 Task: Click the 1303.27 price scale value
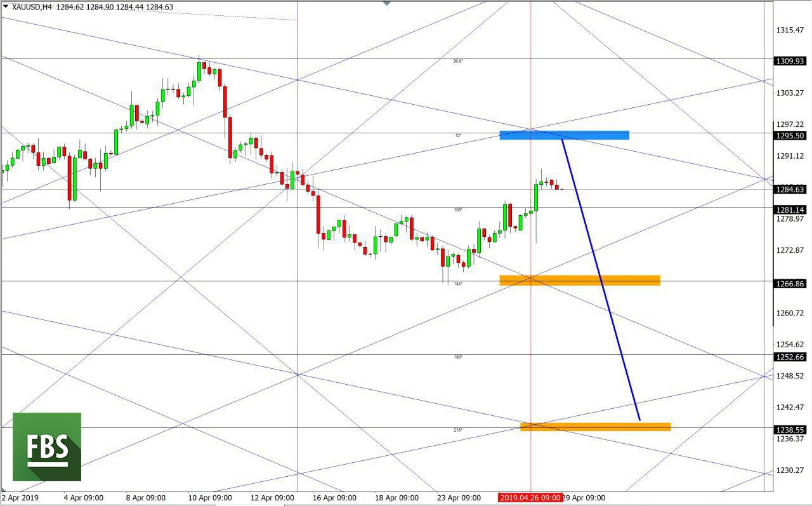click(x=790, y=93)
